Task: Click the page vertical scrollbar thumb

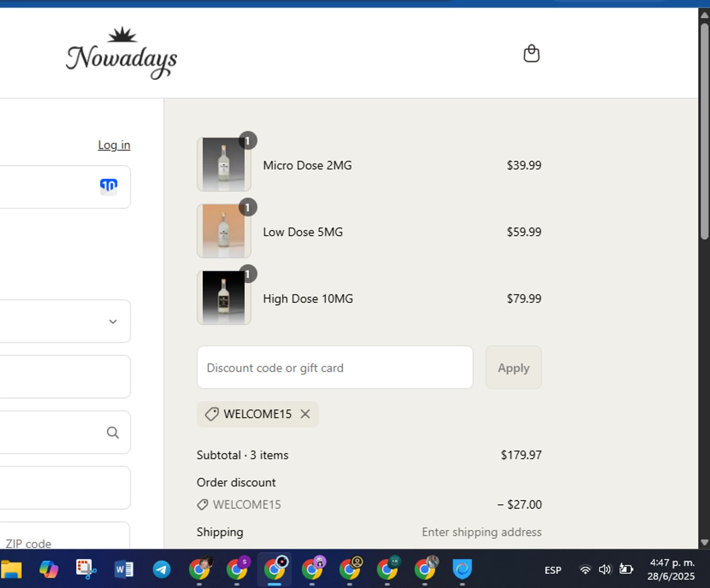Action: tap(704, 132)
